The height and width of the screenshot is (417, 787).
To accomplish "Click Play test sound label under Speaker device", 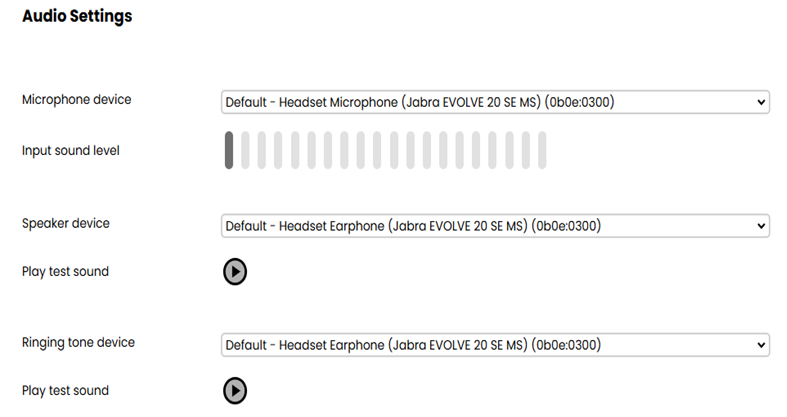I will 65,271.
